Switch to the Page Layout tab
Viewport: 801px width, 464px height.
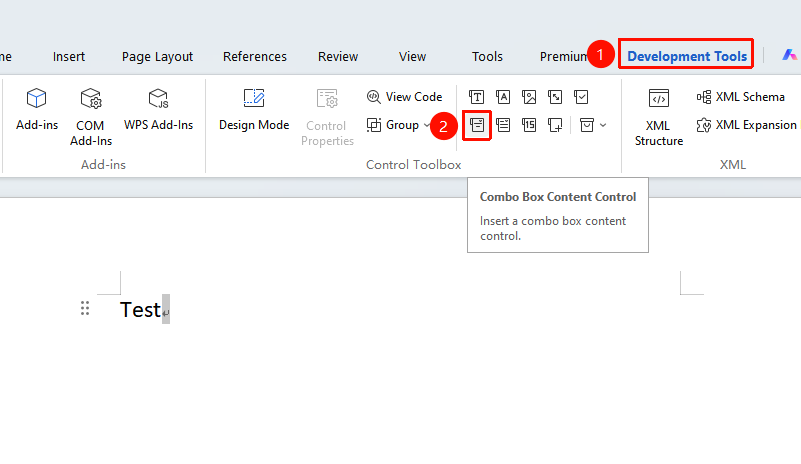coord(157,57)
